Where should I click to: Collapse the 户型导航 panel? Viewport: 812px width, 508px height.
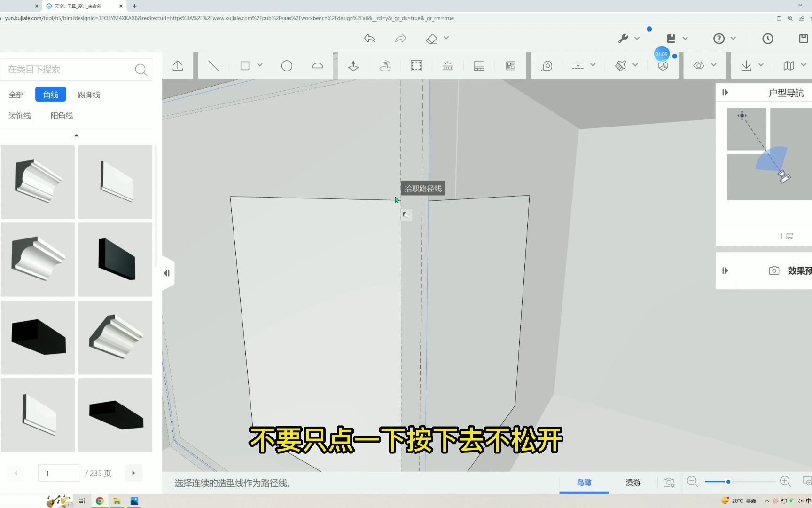point(725,93)
